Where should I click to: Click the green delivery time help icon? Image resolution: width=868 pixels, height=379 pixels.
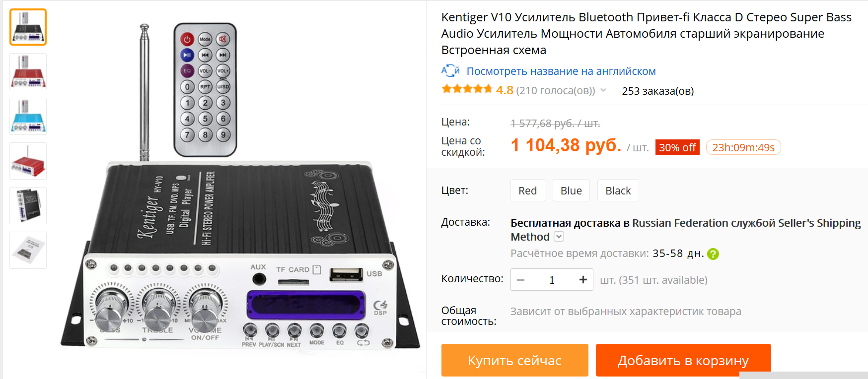[x=713, y=254]
